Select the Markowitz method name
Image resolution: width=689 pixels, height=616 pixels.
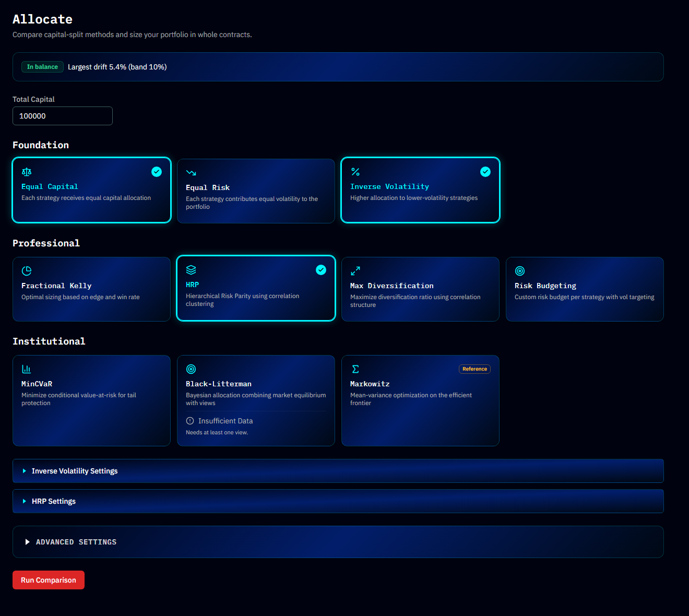coord(370,384)
